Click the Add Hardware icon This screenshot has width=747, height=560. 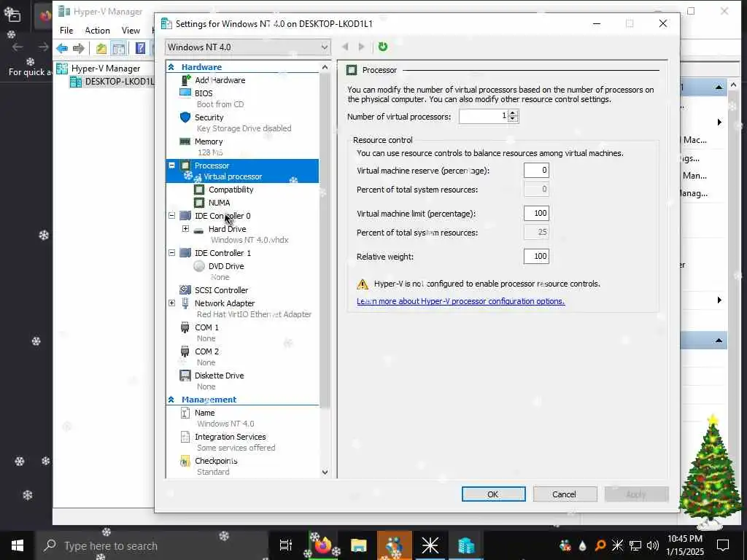(186, 80)
